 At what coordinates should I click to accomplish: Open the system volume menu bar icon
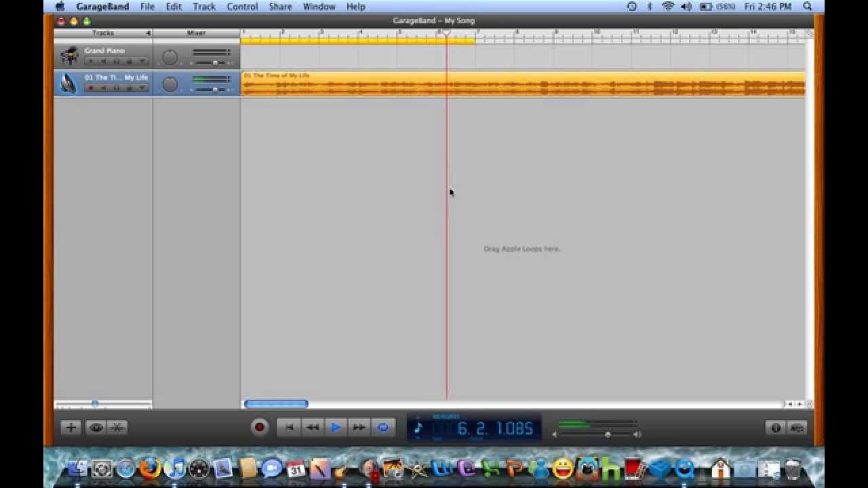click(x=686, y=7)
